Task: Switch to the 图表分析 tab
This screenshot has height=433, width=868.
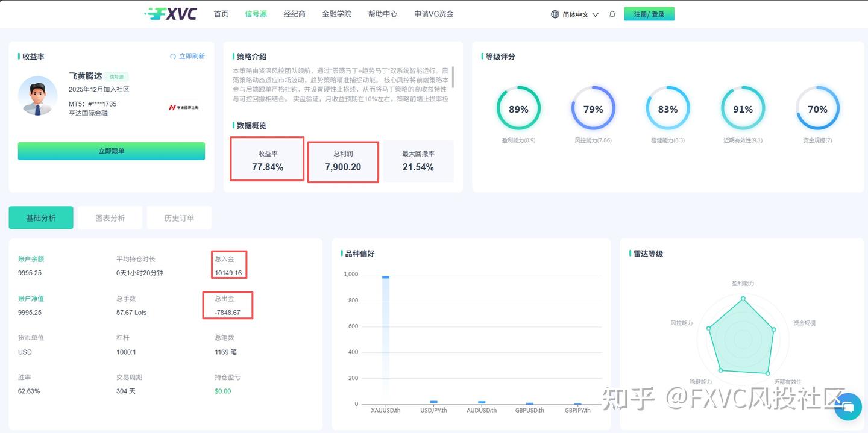Action: (110, 217)
